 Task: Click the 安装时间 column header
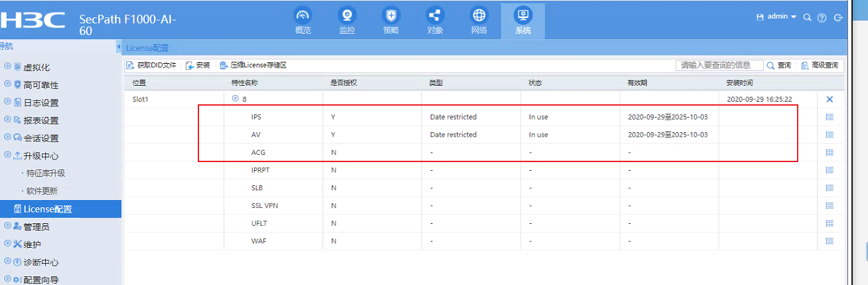click(740, 83)
